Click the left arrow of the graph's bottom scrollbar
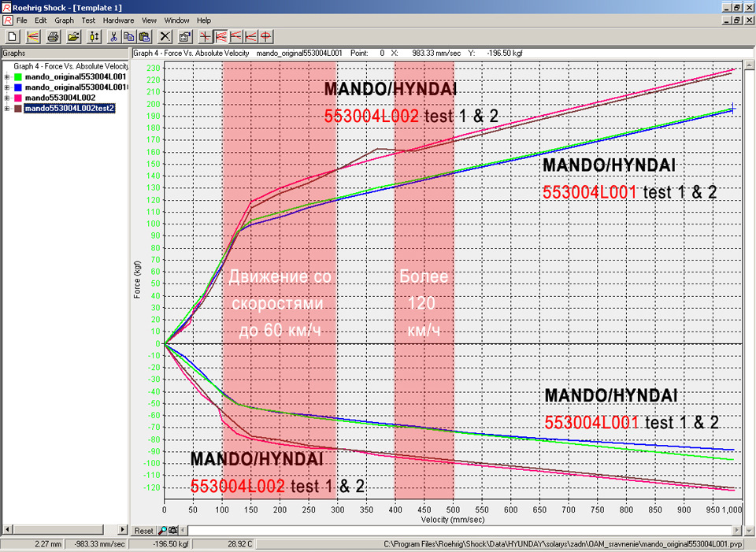 pos(183,530)
